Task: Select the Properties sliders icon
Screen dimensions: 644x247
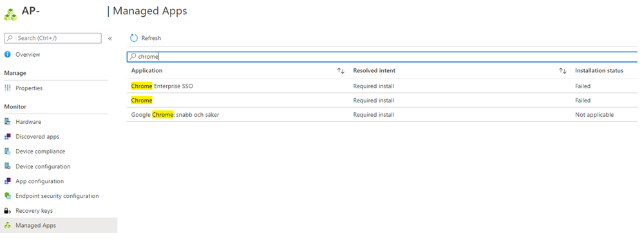Action: click(x=7, y=88)
